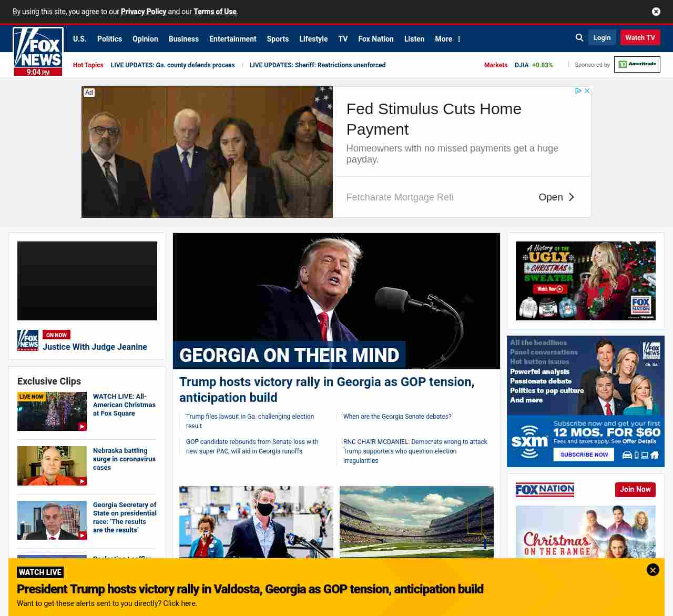Play the Justice With Judge Jeanine live video
Image resolution: width=673 pixels, height=616 pixels.
pos(87,281)
